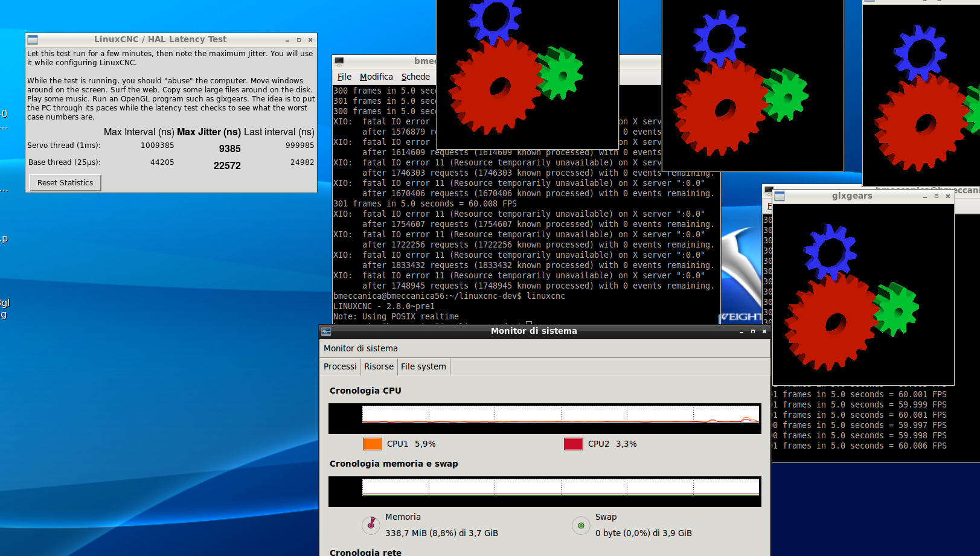
Task: Click the '59.997 FPS' line in right terminal
Action: pyautogui.click(x=860, y=426)
